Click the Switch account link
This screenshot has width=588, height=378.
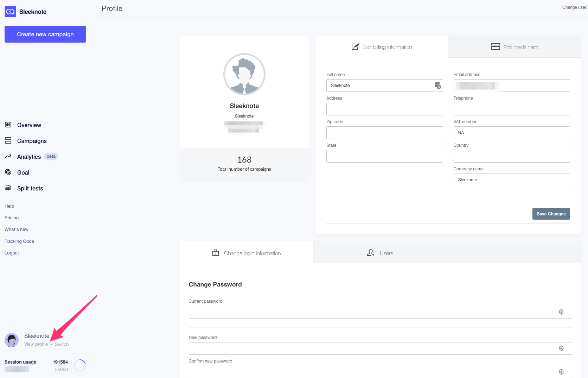[62, 344]
